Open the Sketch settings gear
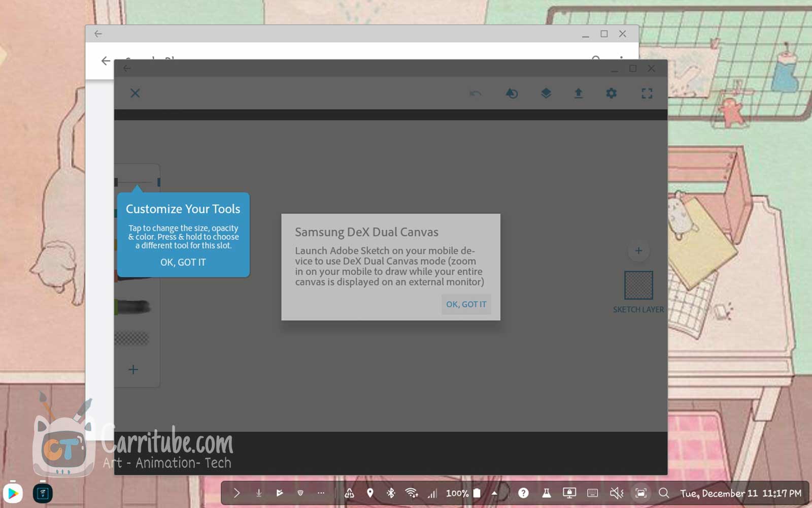812x508 pixels. point(611,93)
